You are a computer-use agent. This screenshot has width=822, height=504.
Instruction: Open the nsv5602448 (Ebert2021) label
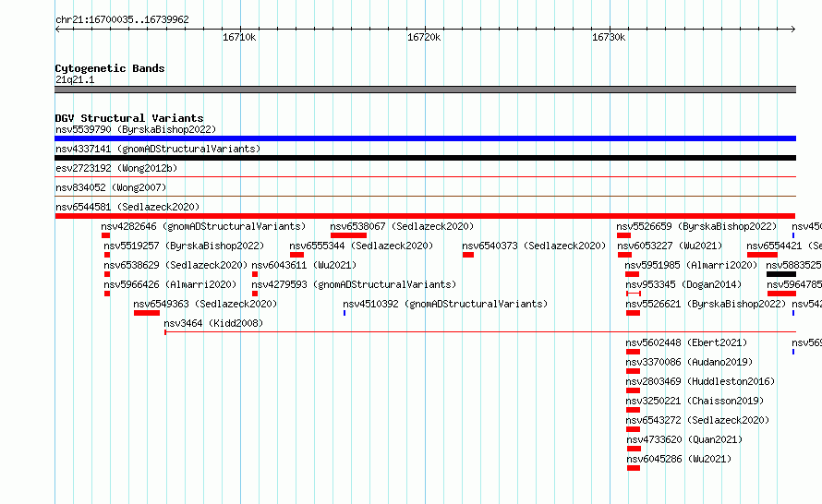(x=686, y=342)
